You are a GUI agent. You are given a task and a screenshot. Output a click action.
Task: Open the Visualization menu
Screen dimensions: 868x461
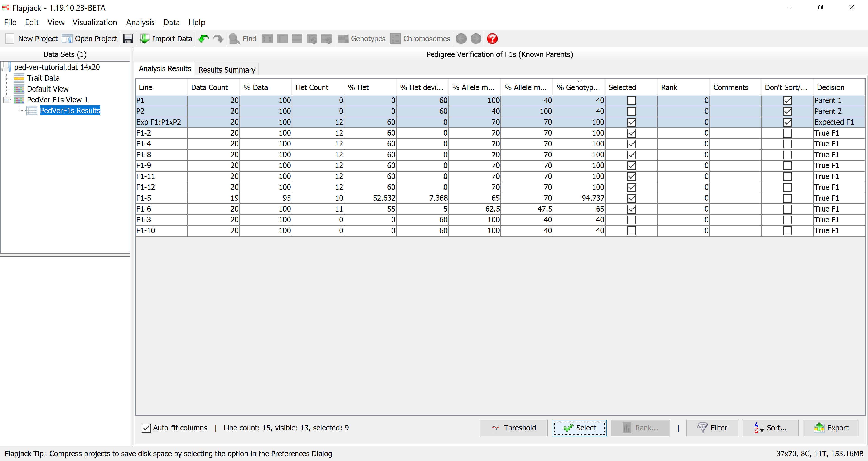95,22
